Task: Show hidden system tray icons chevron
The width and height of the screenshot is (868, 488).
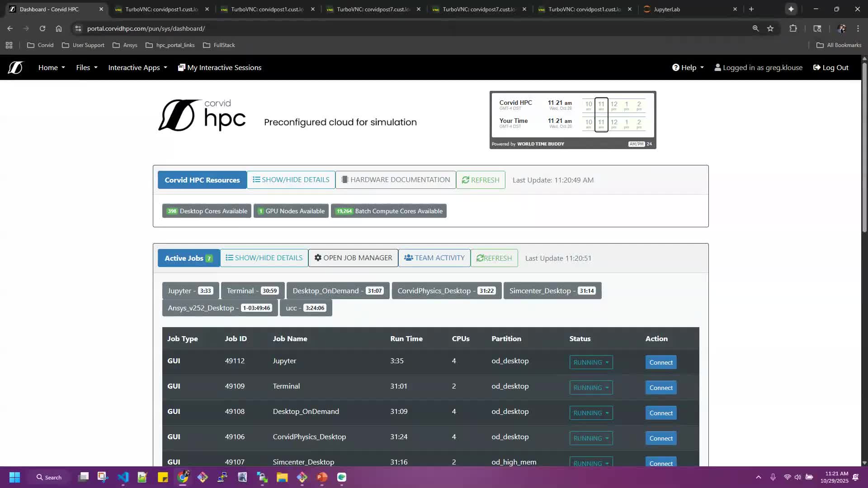Action: pyautogui.click(x=759, y=477)
